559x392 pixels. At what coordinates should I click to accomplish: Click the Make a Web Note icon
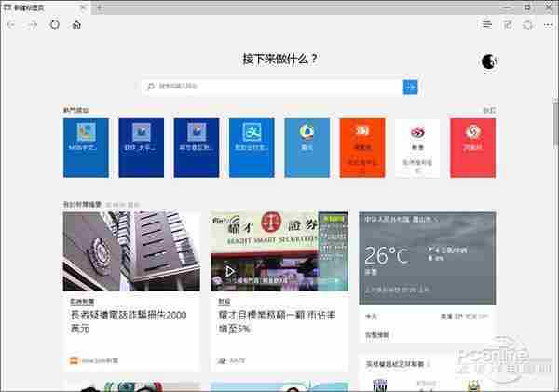[x=508, y=24]
